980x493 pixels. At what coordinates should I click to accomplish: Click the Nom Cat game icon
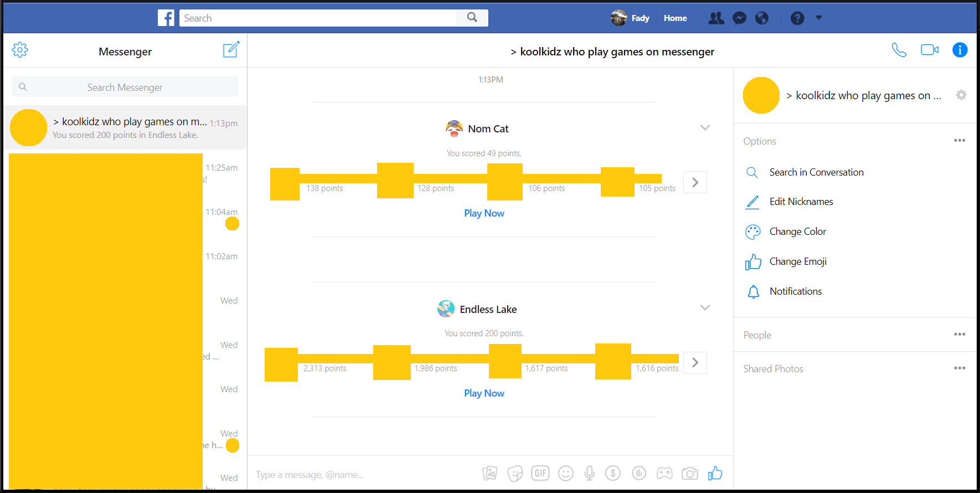click(x=454, y=129)
